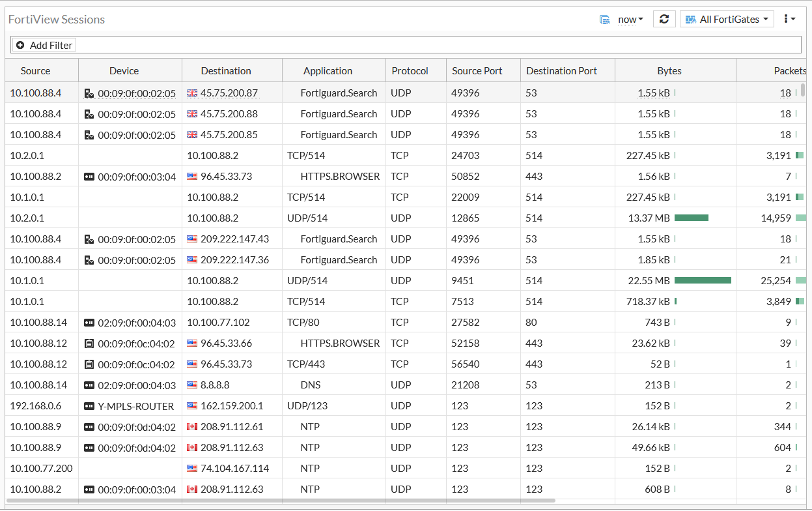The image size is (812, 511).
Task: Click the caret beside the three-dot menu
Action: coord(794,19)
